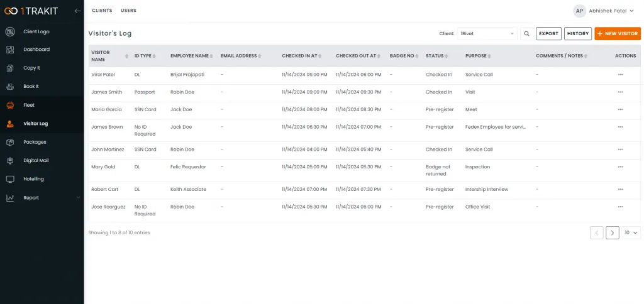This screenshot has width=644, height=304.
Task: Open the Clients tab
Action: point(102,11)
